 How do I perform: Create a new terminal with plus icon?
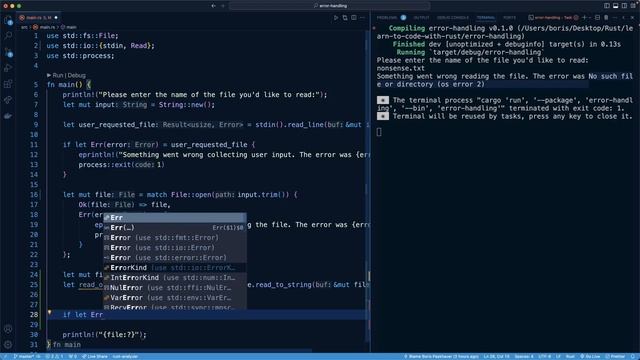(x=584, y=18)
